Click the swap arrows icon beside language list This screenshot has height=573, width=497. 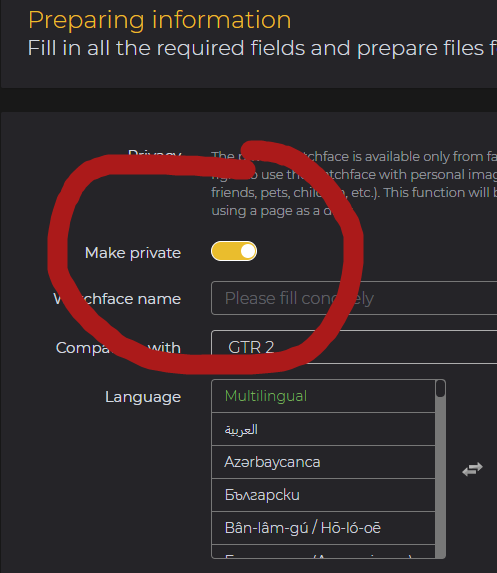(x=472, y=469)
